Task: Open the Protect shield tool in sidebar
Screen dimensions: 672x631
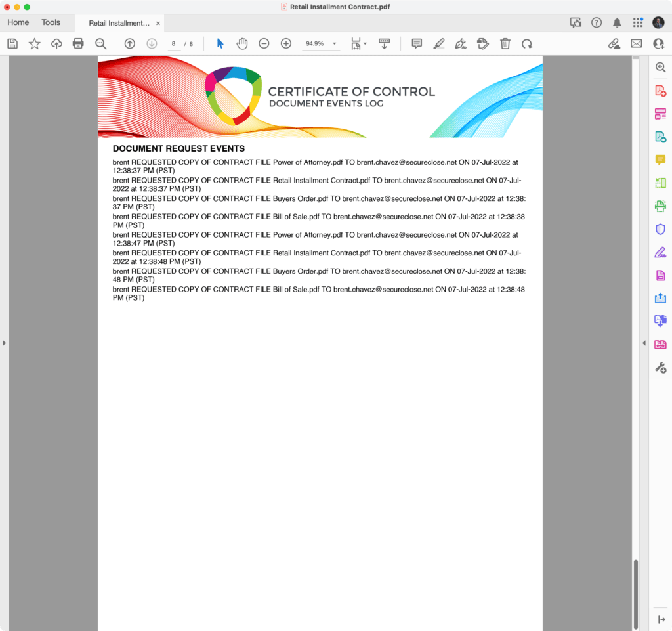Action: pos(660,229)
